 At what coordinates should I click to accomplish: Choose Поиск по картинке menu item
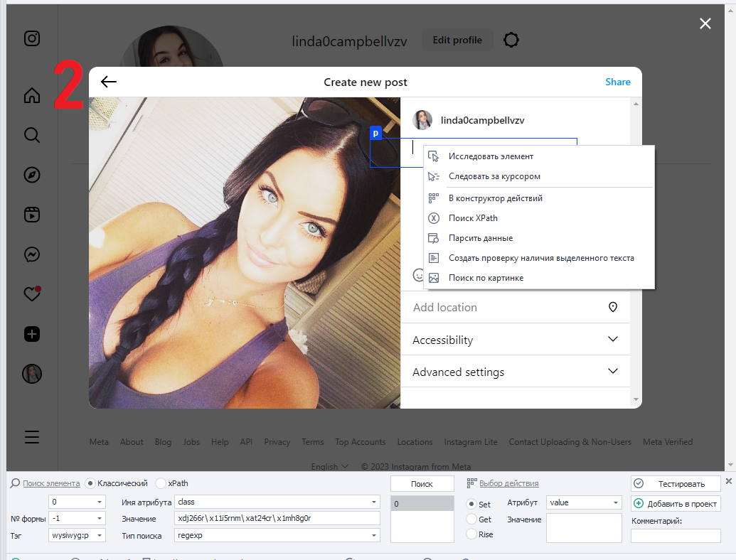539,278
